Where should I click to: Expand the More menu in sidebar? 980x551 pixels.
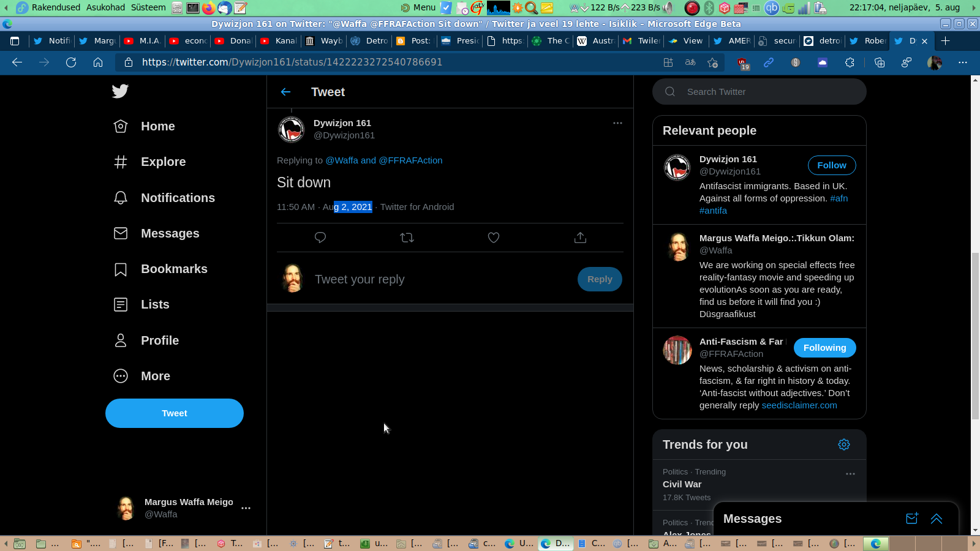[x=142, y=376]
